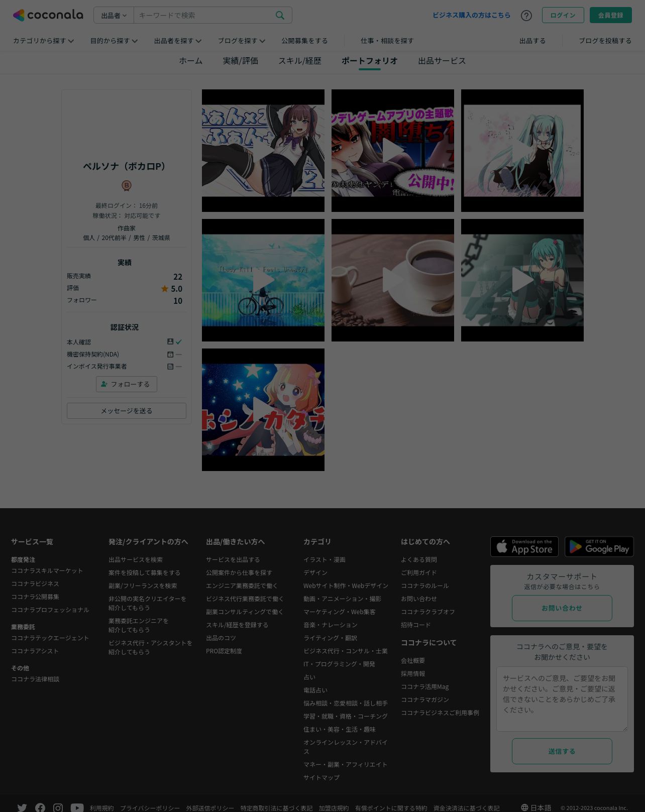Open 会社概要 footer link
645x812 pixels.
pyautogui.click(x=413, y=661)
